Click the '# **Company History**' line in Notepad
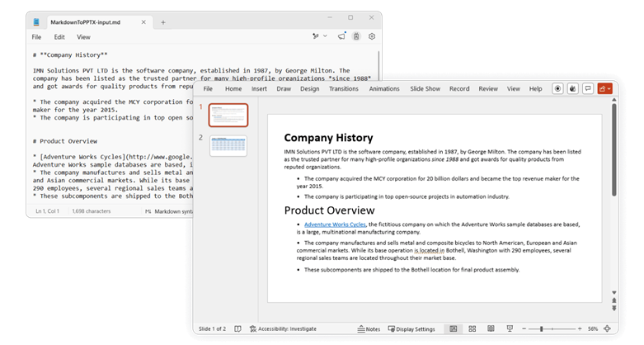This screenshot has width=644, height=345. coord(70,54)
